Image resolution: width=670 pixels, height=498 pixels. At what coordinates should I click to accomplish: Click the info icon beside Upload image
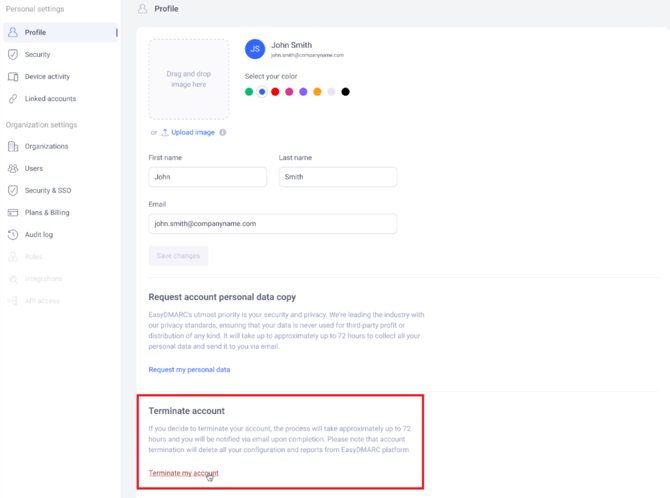pyautogui.click(x=223, y=133)
